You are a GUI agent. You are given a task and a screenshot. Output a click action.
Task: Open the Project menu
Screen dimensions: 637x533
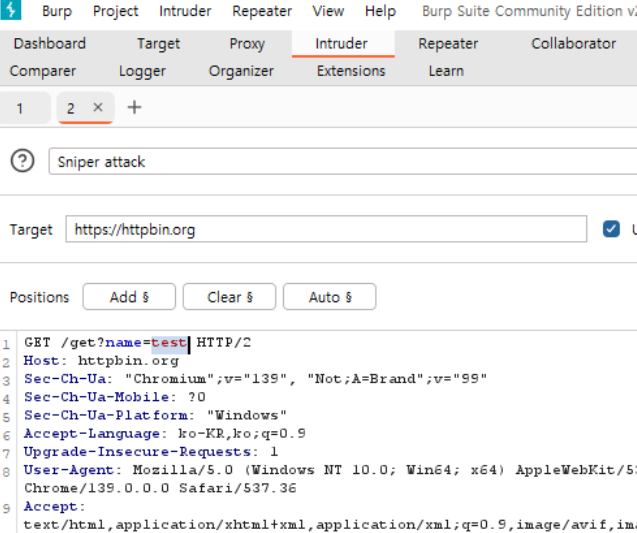coord(115,11)
